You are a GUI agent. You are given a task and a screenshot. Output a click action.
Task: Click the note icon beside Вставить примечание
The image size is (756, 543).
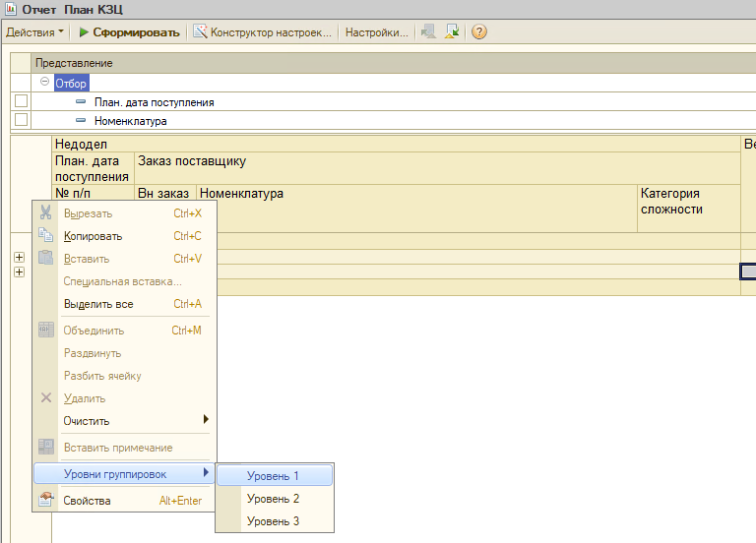click(46, 448)
